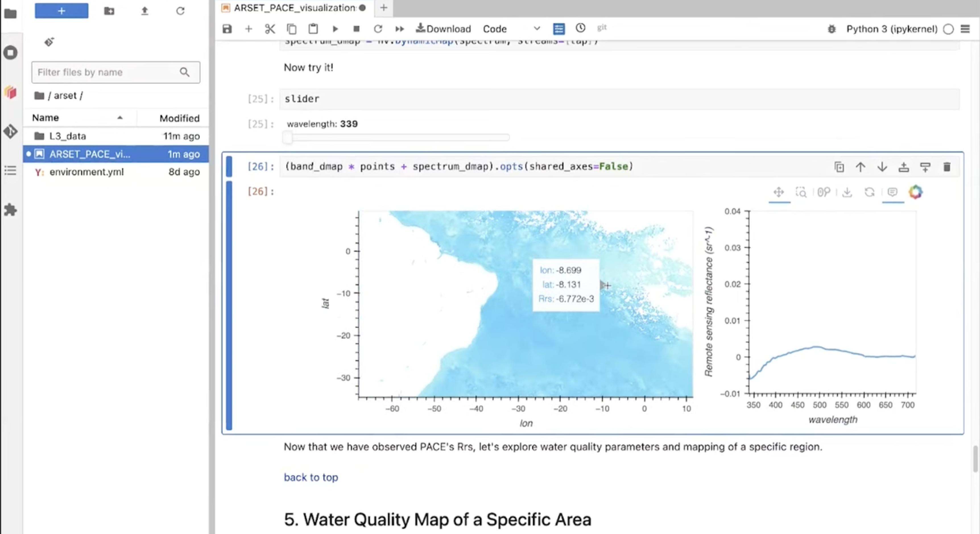Click the slider code cell input
This screenshot has height=534, width=980.
tap(619, 99)
